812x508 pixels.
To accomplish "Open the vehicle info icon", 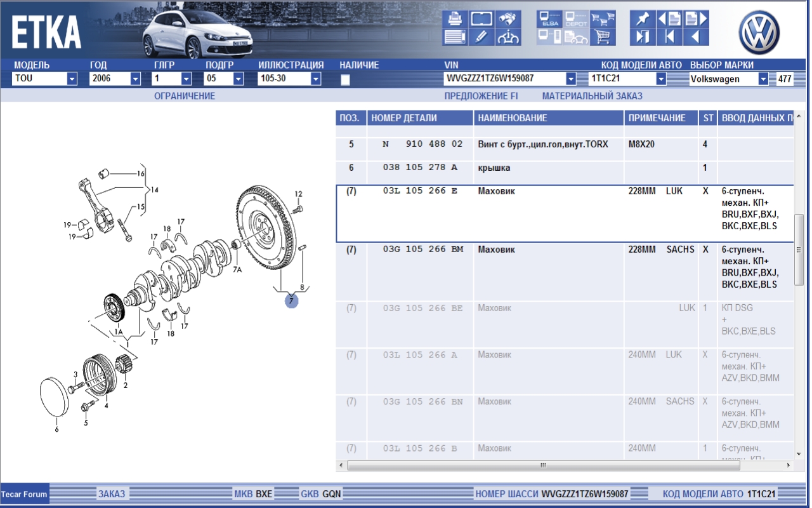I will click(x=508, y=37).
